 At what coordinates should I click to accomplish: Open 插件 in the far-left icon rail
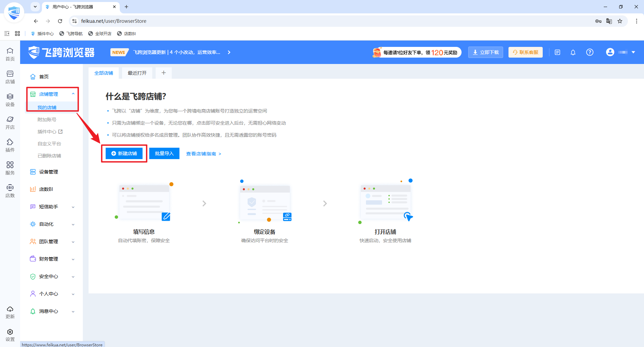coord(10,145)
